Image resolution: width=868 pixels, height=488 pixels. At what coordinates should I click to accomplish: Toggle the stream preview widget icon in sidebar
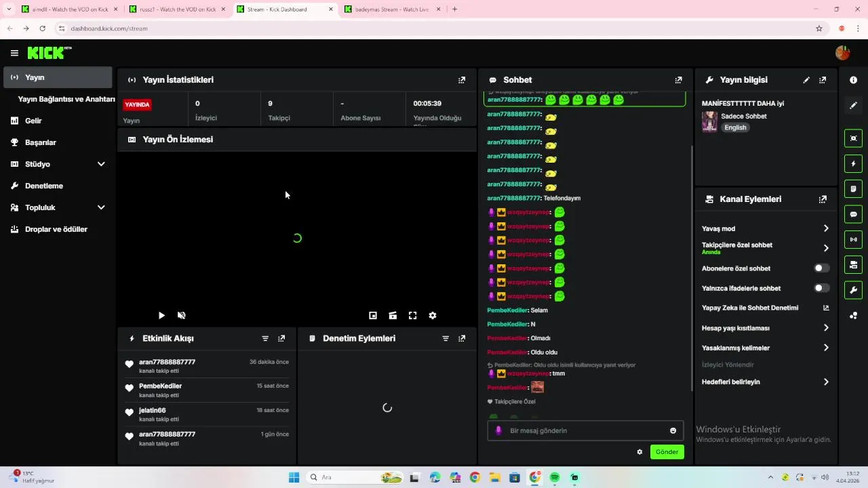(853, 138)
